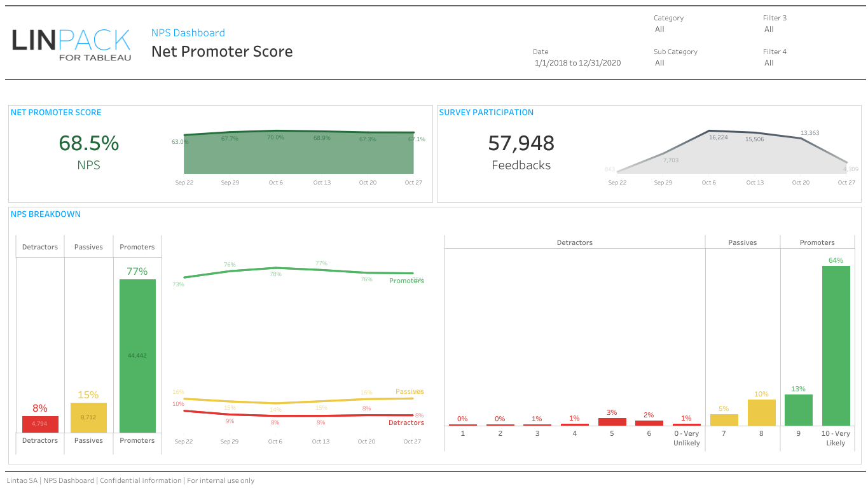Screen dimensions: 868x488
Task: Click the 68.5% NPS value
Action: click(x=88, y=143)
